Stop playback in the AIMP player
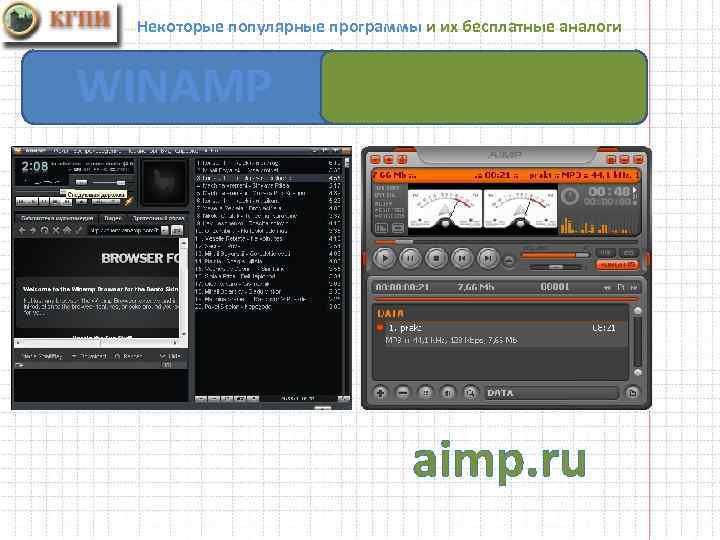The height and width of the screenshot is (540, 720). pos(436,259)
